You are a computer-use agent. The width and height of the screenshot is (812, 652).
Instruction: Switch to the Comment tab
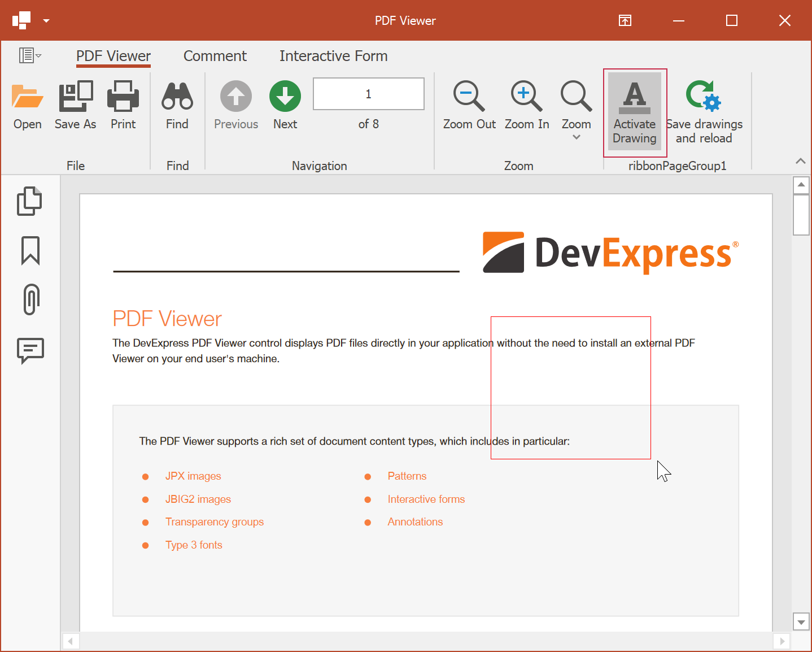pos(215,56)
